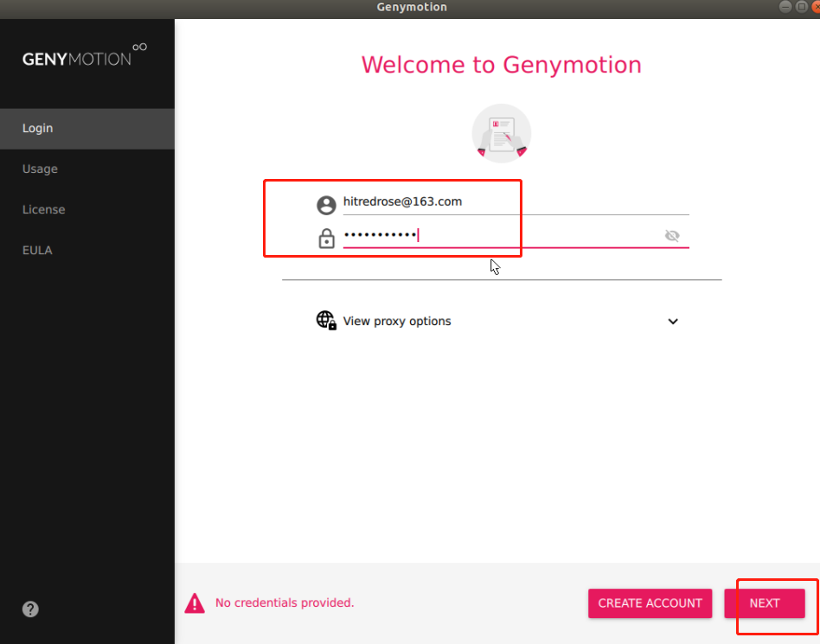This screenshot has width=820, height=644.
Task: Switch to EULA sidebar item
Action: coord(87,251)
